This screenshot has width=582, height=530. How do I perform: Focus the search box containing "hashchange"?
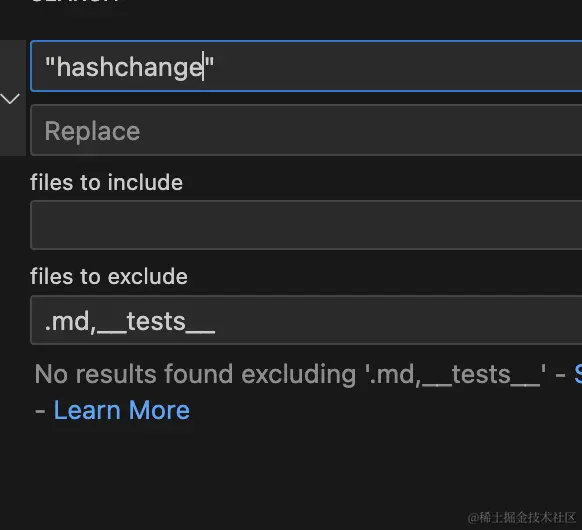306,66
